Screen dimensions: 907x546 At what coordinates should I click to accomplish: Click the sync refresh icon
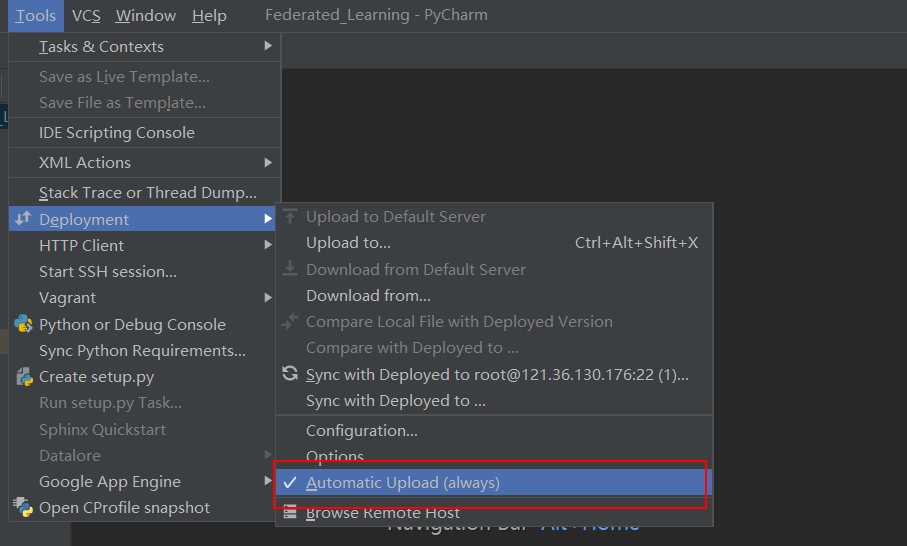coord(290,374)
